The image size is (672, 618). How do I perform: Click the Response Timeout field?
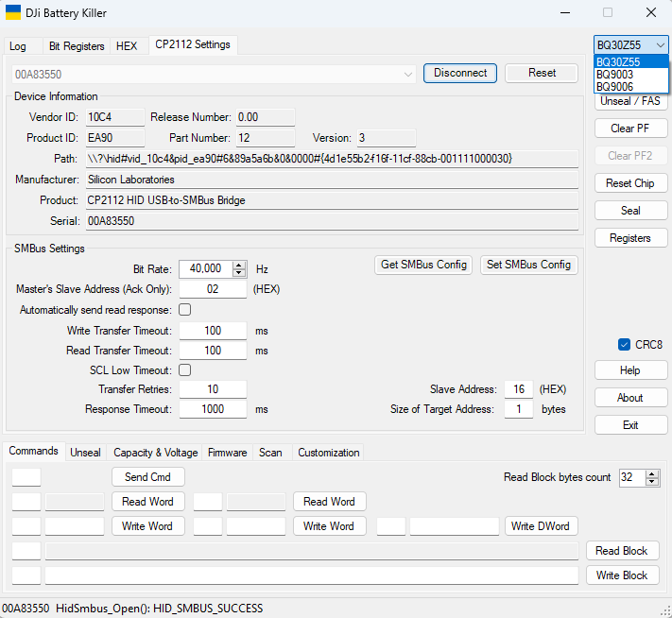[x=213, y=409]
